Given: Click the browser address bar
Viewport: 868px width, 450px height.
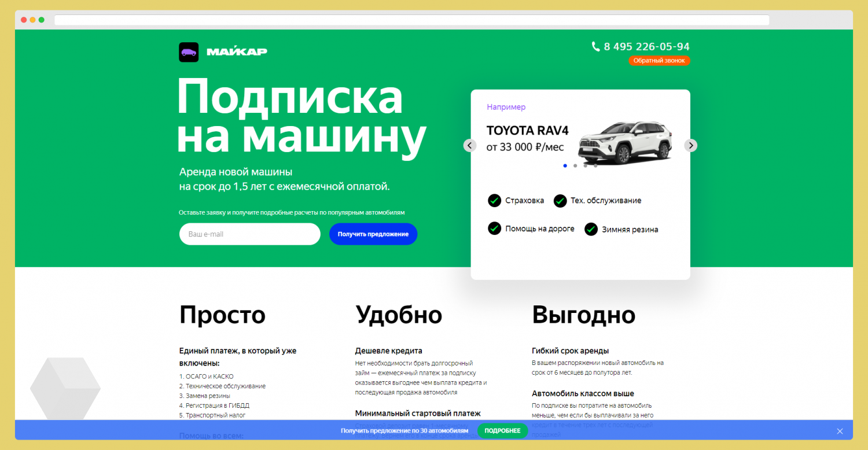Looking at the screenshot, I should click(411, 20).
